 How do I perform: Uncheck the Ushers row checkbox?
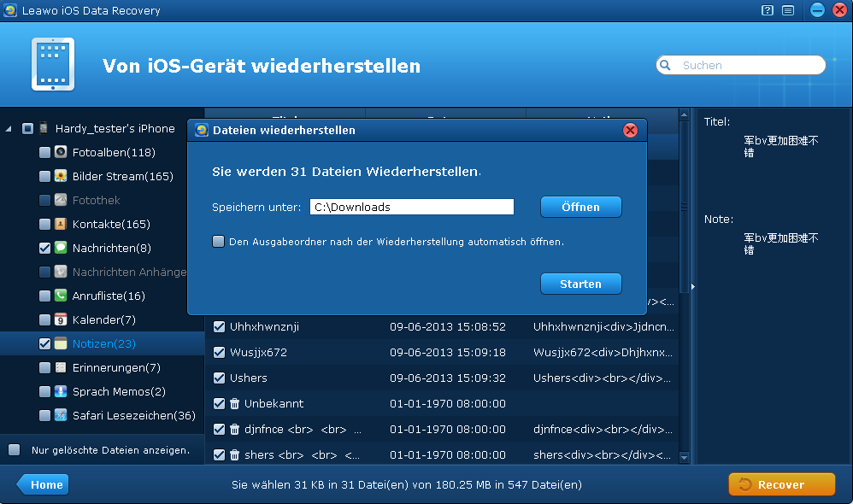click(x=220, y=378)
